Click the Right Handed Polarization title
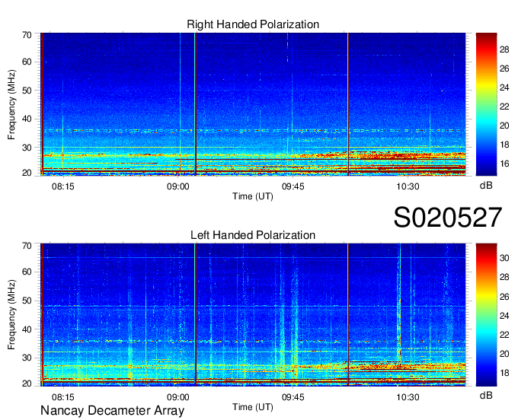518x420 pixels. click(x=253, y=24)
